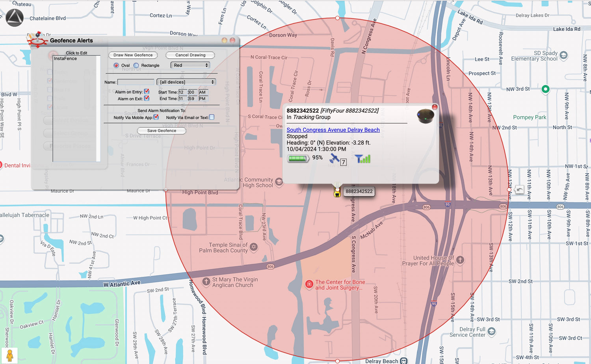
Task: Select InstaFence in the geofence list
Action: pyautogui.click(x=65, y=59)
